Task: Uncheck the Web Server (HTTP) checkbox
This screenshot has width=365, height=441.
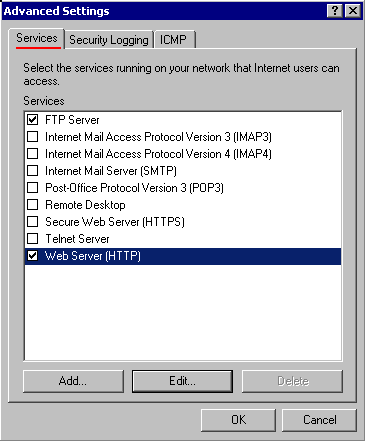Action: tap(32, 256)
